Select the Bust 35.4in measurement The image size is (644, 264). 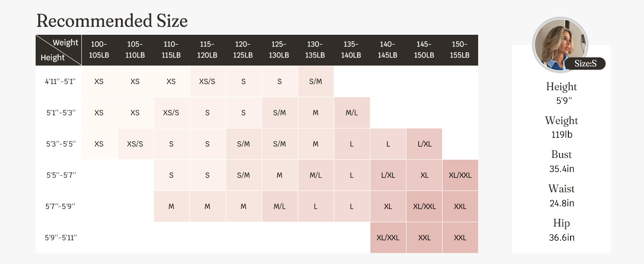(561, 169)
